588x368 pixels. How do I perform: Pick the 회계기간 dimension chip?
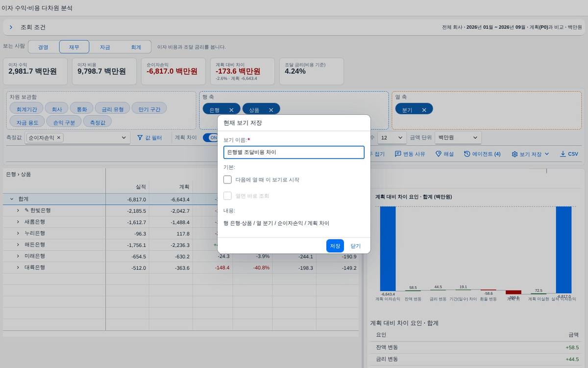(x=26, y=109)
